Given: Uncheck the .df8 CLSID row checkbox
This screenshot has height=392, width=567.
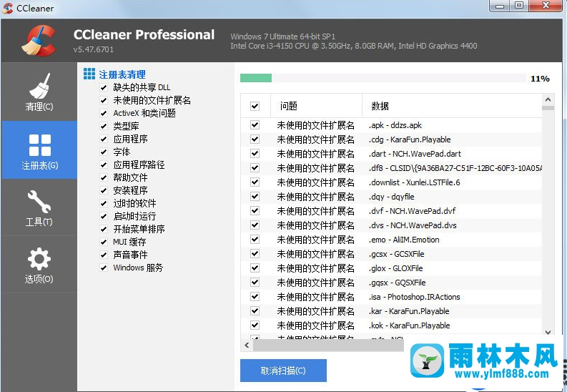Looking at the screenshot, I should coord(255,168).
